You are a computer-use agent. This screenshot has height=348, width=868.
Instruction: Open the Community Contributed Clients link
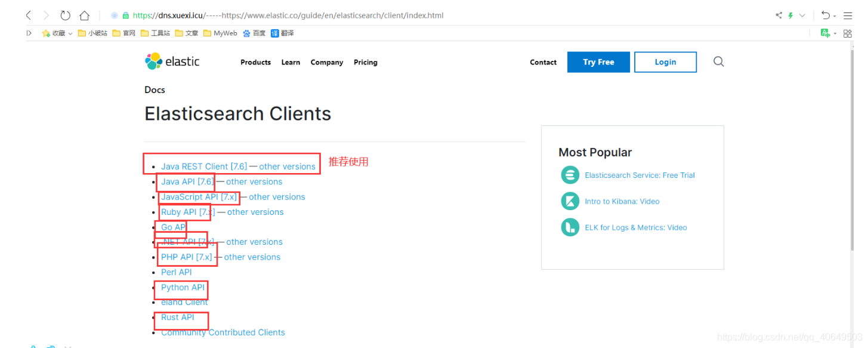coord(223,332)
